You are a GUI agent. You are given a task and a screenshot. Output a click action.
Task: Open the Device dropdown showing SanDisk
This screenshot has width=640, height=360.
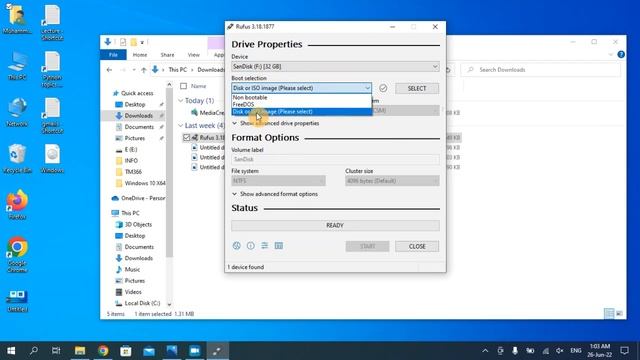[x=335, y=67]
